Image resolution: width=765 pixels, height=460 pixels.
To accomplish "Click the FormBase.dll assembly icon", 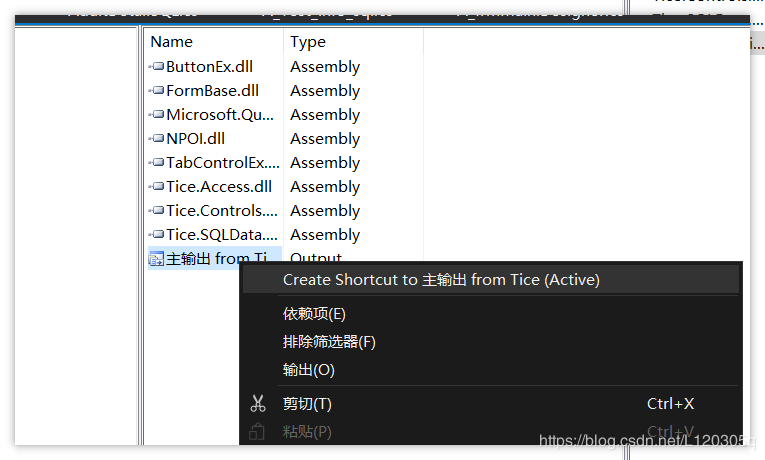I will click(x=157, y=91).
